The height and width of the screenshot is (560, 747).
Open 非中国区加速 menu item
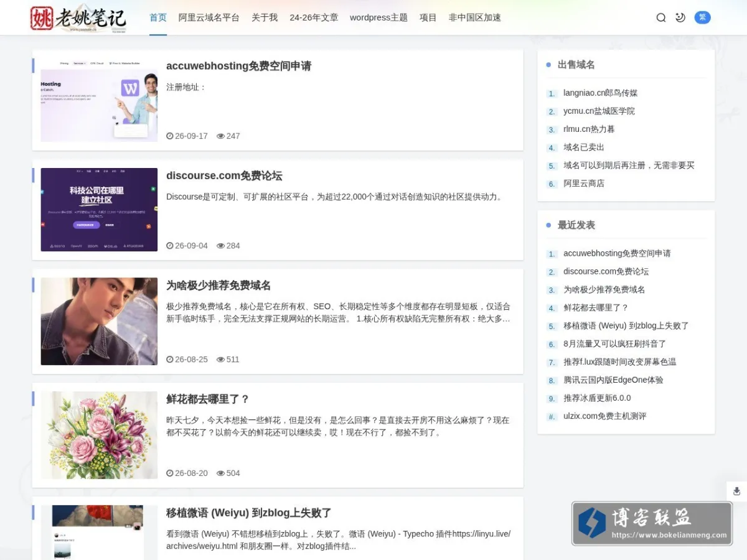[x=475, y=17]
